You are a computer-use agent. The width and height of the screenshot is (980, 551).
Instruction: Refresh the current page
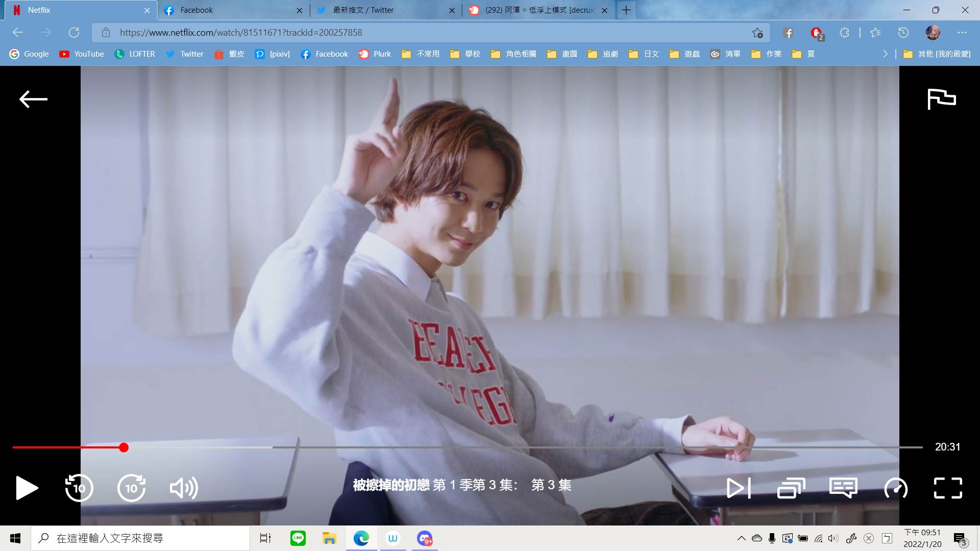point(74,33)
